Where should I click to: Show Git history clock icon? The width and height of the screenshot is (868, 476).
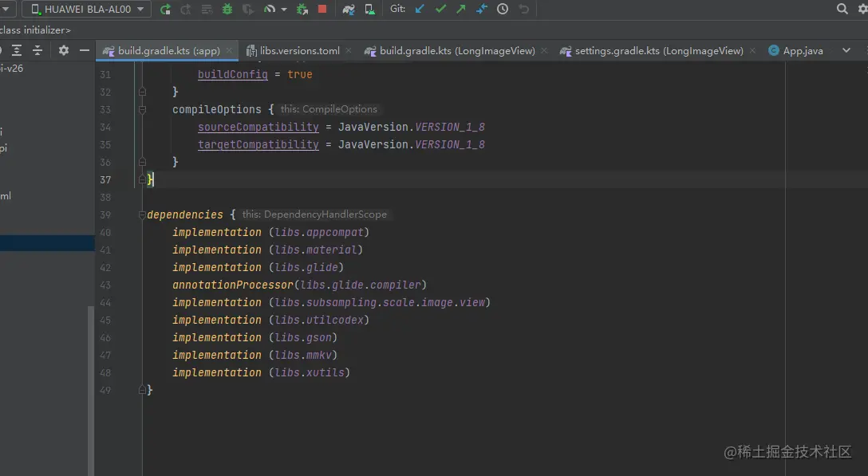(x=502, y=9)
